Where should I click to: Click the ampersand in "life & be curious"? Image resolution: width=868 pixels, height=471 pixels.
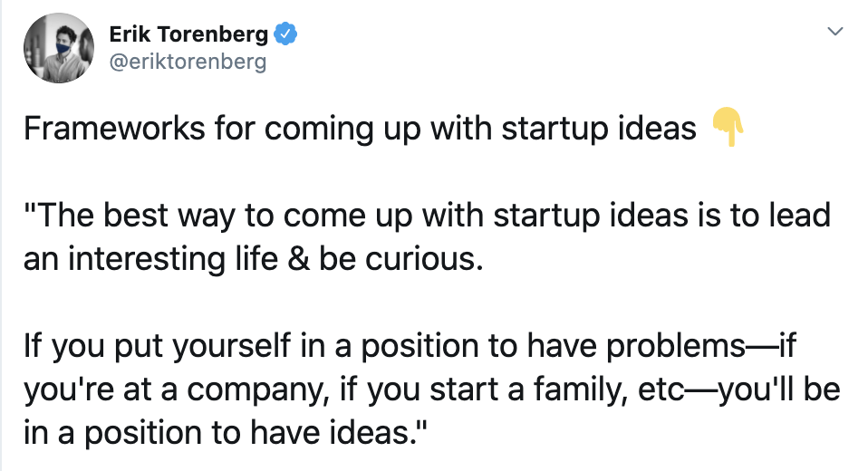coord(298,260)
